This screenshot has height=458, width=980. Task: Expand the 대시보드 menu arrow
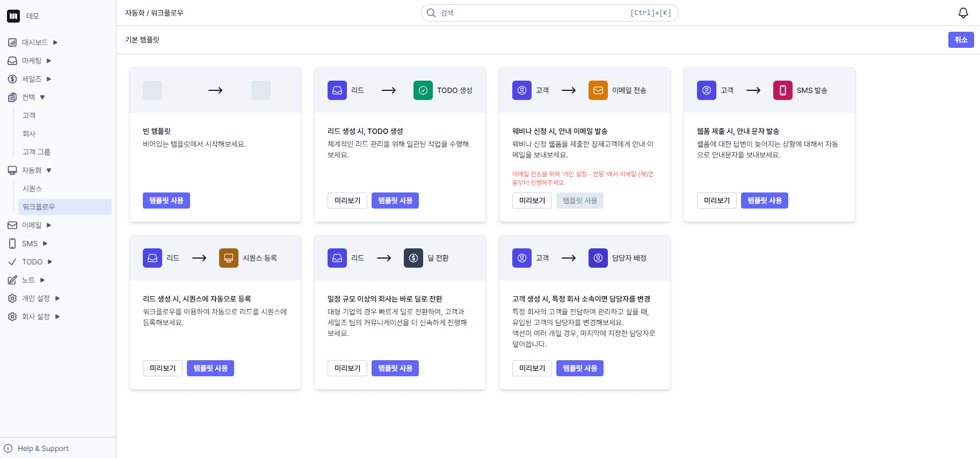[55, 42]
